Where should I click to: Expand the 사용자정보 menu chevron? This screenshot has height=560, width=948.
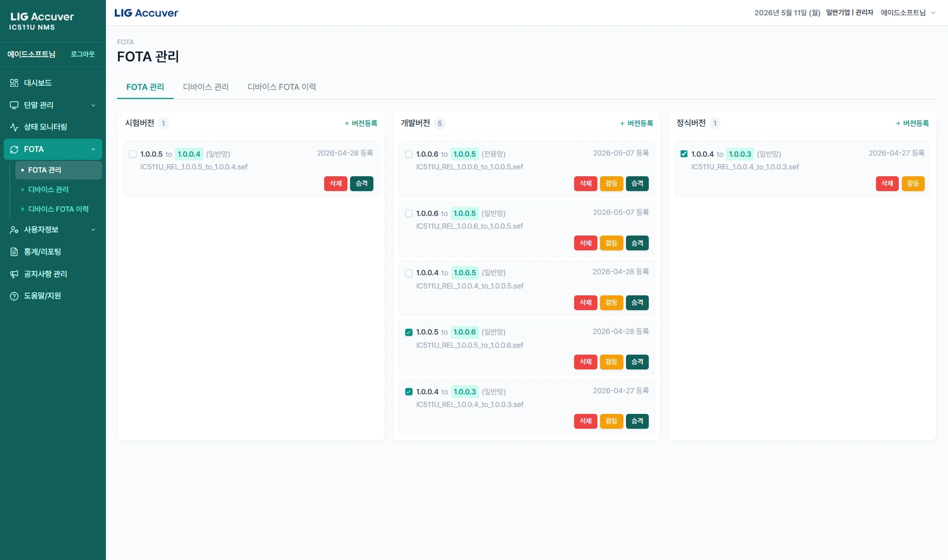[93, 230]
